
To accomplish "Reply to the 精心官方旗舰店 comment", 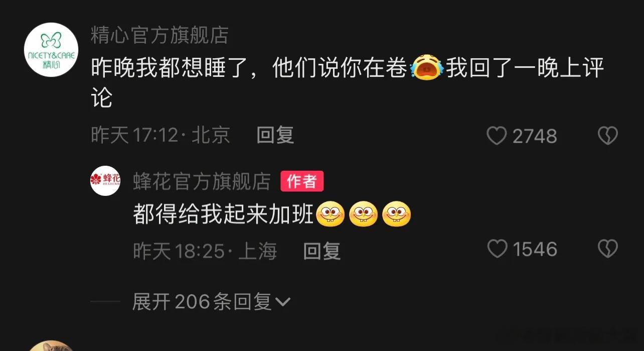I will tap(275, 135).
